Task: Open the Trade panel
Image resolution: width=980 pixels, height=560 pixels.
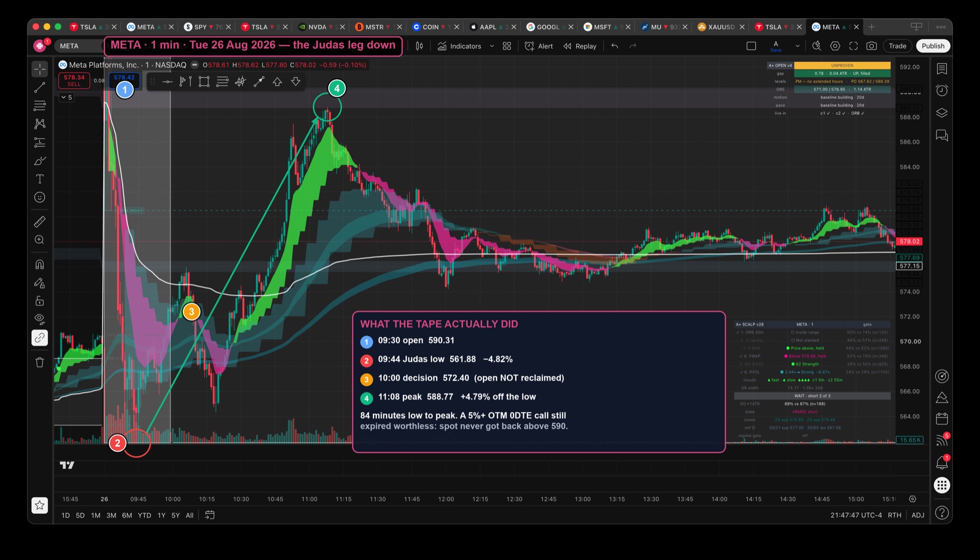Action: [897, 46]
